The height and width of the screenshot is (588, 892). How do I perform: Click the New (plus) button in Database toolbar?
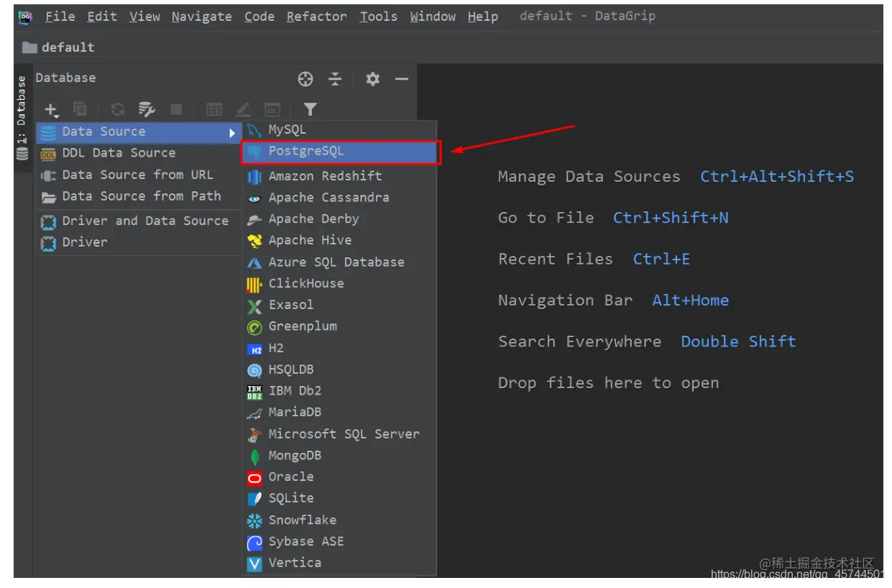coord(51,110)
